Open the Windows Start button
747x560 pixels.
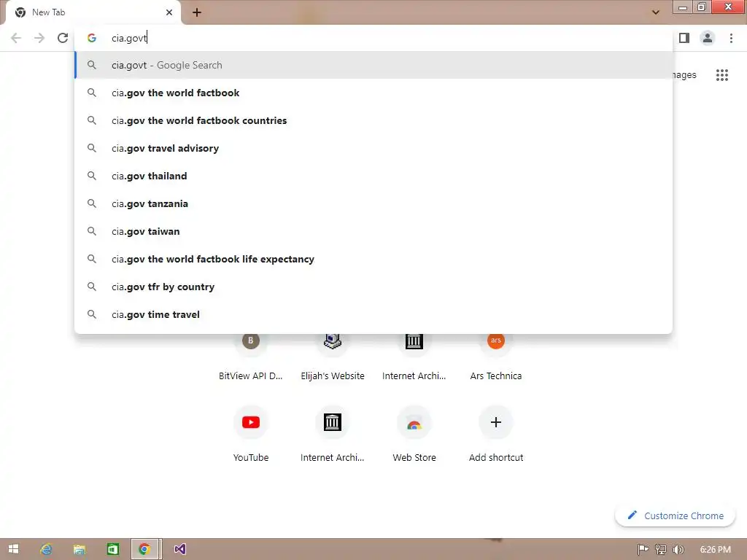[x=13, y=549]
